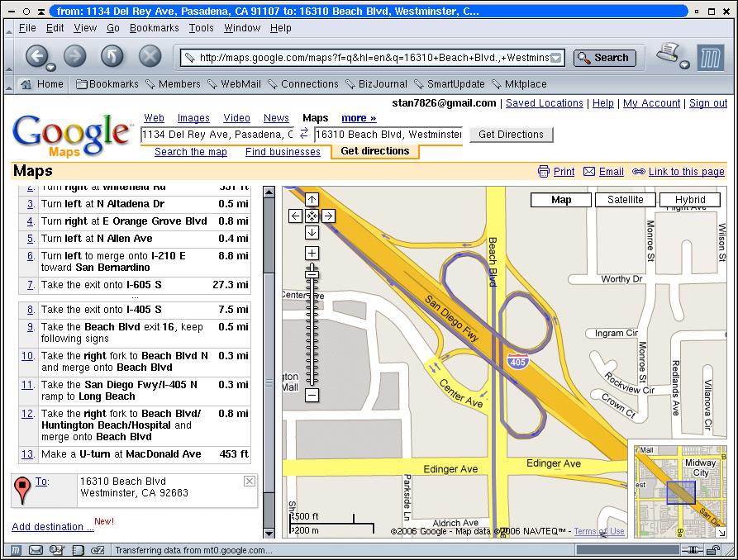Switch map to Map view
Viewport: 738px width, 560px height.
point(561,200)
